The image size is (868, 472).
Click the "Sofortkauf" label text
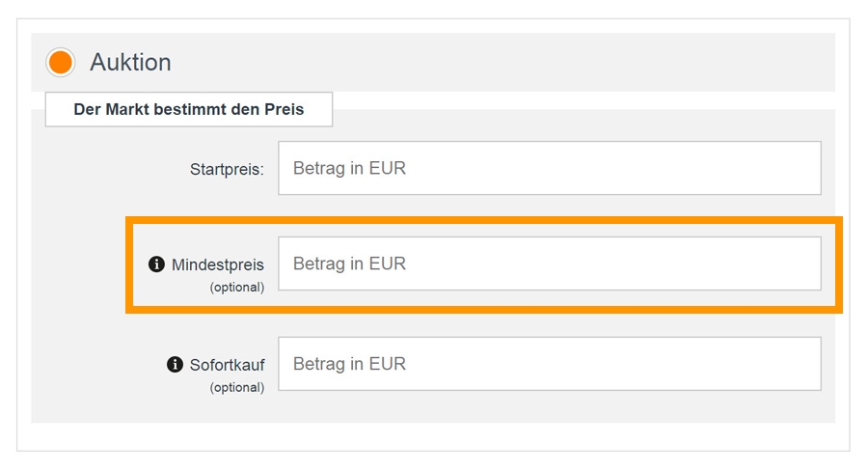click(227, 365)
